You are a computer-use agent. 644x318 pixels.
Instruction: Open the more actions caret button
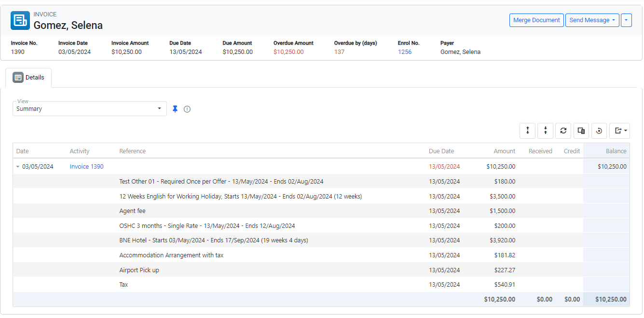(x=626, y=20)
